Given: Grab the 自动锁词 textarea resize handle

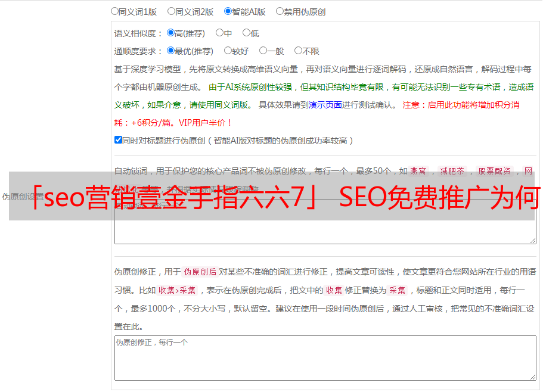Looking at the screenshot, I should [533, 241].
